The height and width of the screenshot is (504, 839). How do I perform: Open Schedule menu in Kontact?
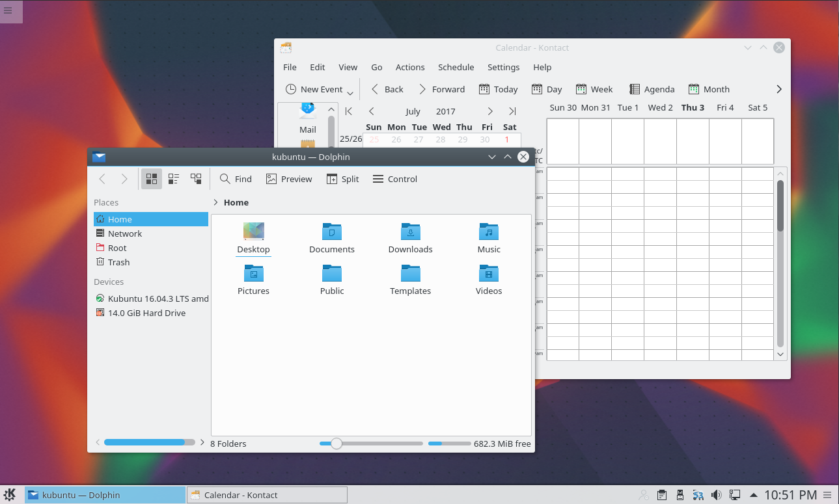456,67
